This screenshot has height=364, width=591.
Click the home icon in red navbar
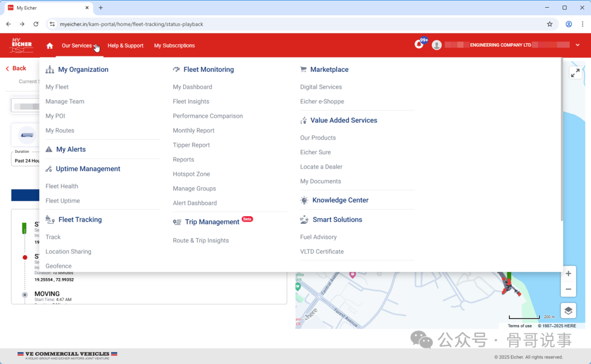click(50, 45)
